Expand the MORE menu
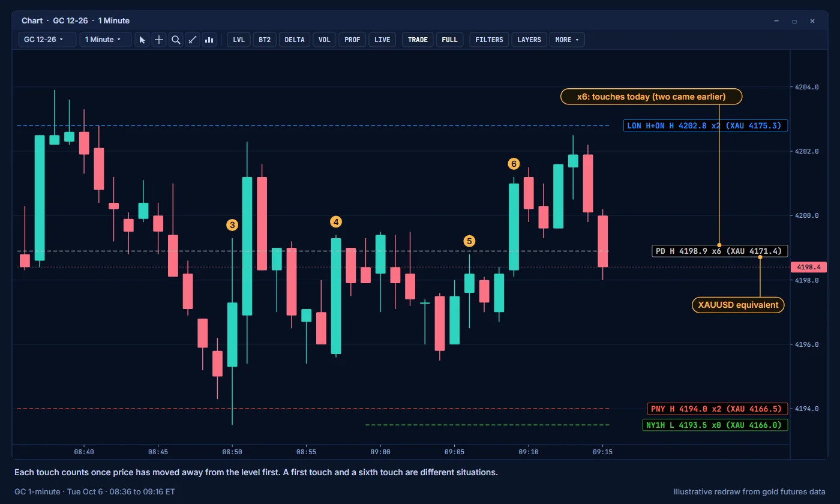This screenshot has width=840, height=504. 567,40
